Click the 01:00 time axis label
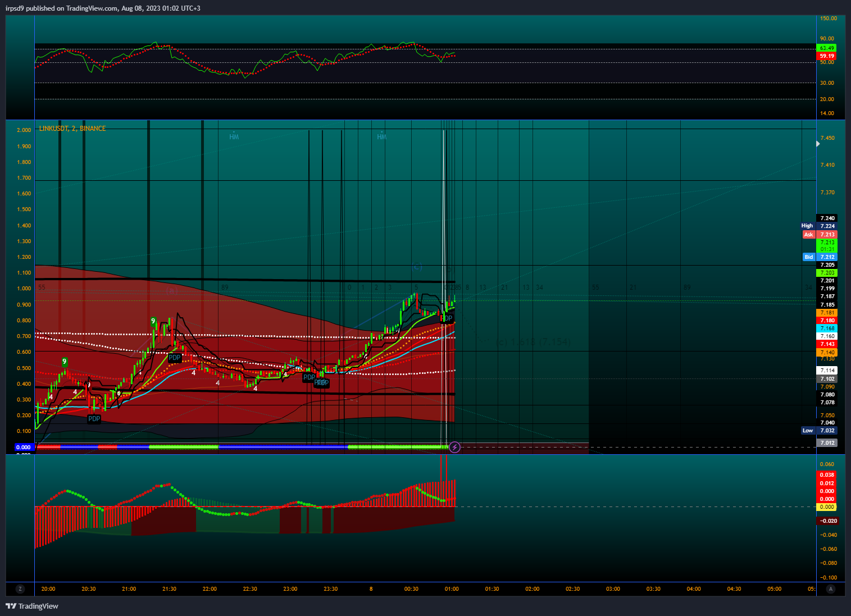Viewport: 851px width, 616px height. 452,589
